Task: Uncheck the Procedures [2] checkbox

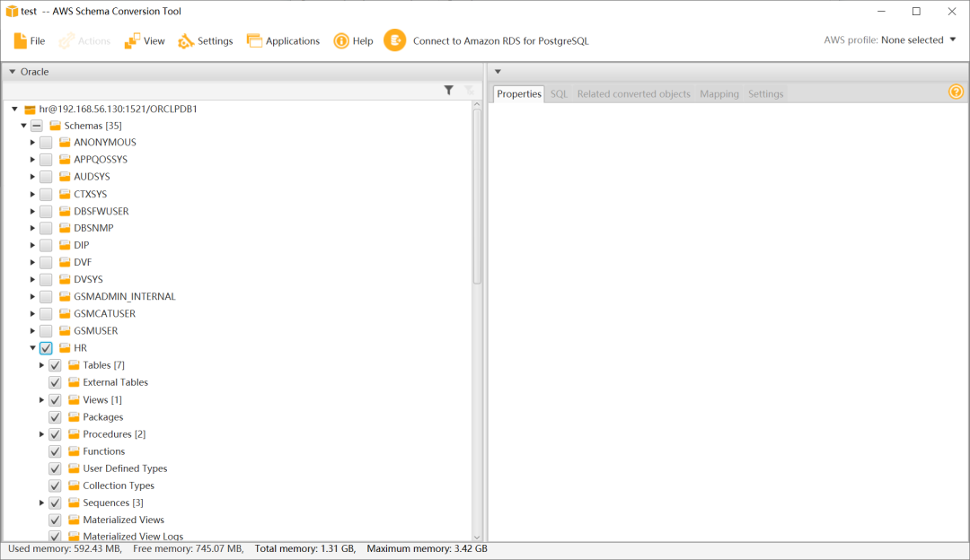Action: click(55, 433)
